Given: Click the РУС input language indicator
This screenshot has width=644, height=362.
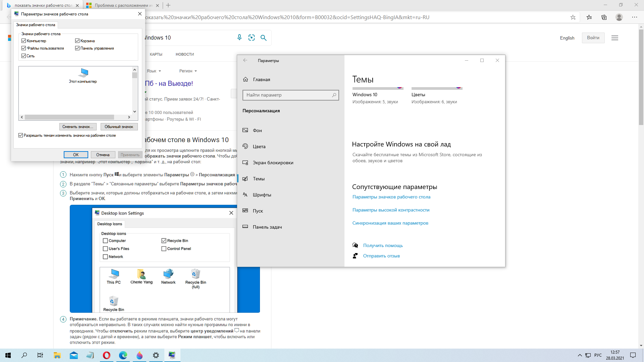Looking at the screenshot, I should tap(598, 355).
